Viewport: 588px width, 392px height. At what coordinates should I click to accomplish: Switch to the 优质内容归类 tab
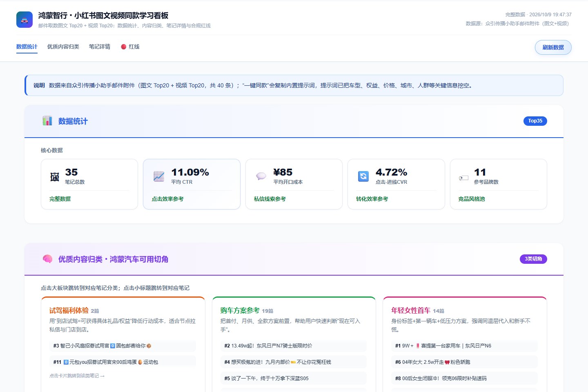(x=63, y=47)
